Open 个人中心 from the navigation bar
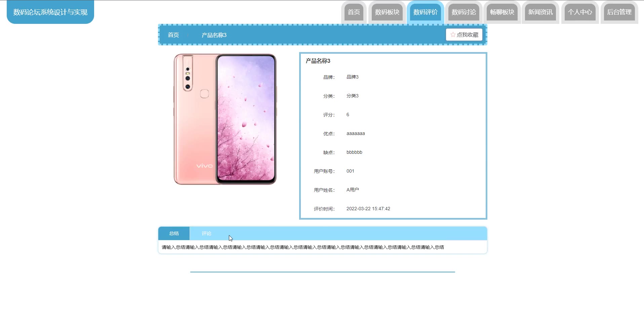This screenshot has height=313, width=644. tap(580, 12)
